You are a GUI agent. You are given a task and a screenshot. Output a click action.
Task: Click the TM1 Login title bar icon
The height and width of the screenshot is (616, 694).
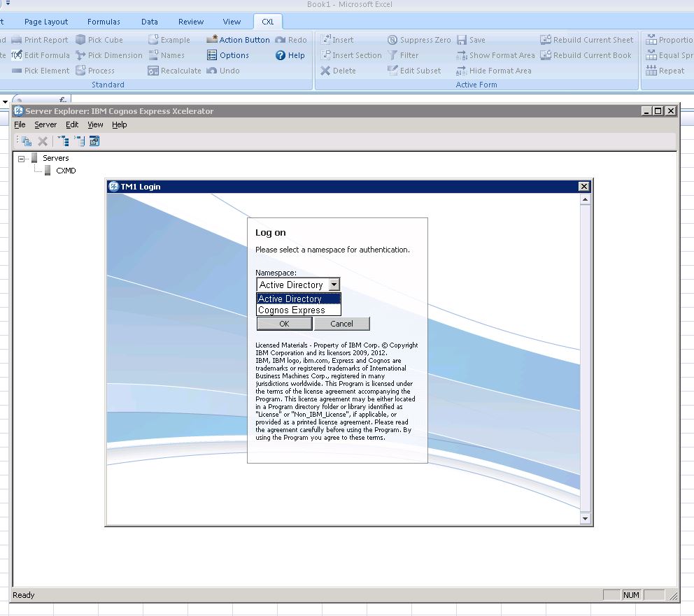[114, 187]
